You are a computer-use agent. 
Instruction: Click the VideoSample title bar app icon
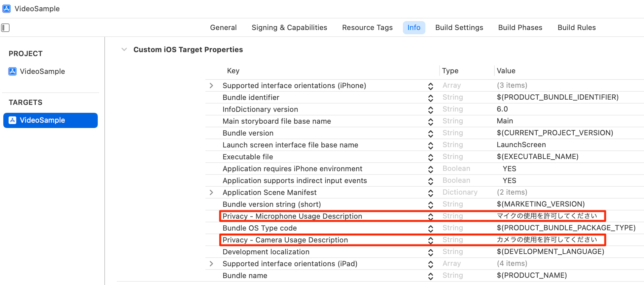[x=6, y=9]
